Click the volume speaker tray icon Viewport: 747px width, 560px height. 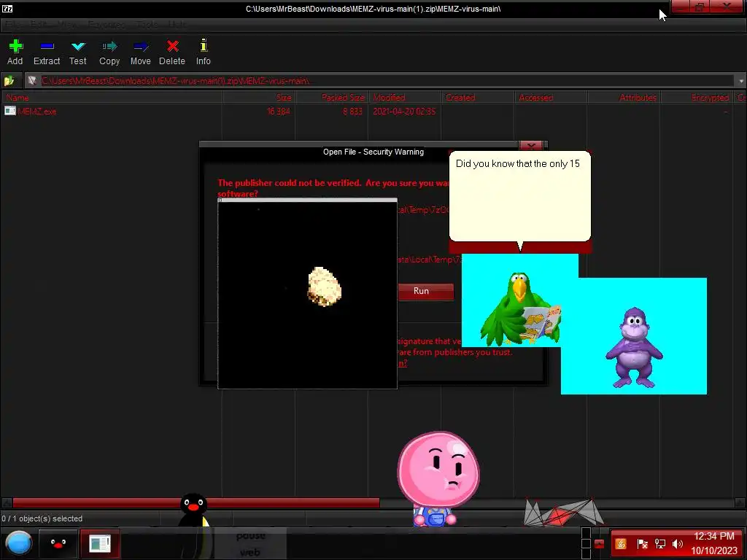(x=678, y=544)
